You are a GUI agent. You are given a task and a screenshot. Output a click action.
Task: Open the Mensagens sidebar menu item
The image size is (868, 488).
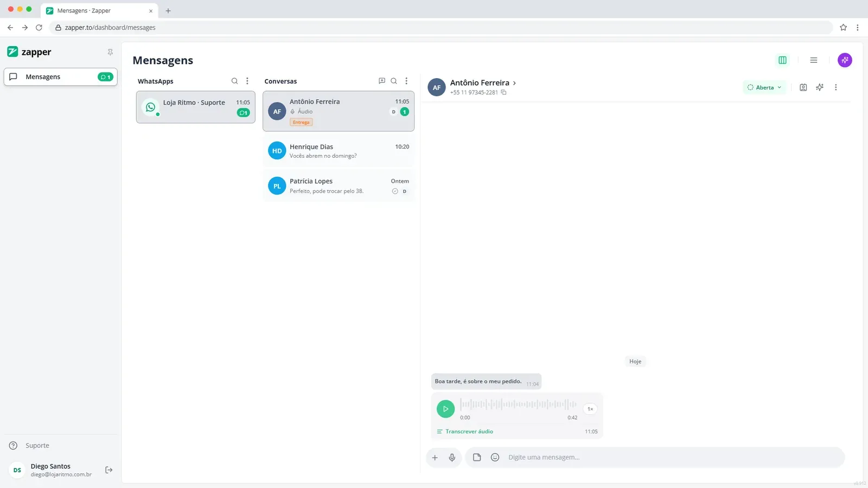[61, 77]
